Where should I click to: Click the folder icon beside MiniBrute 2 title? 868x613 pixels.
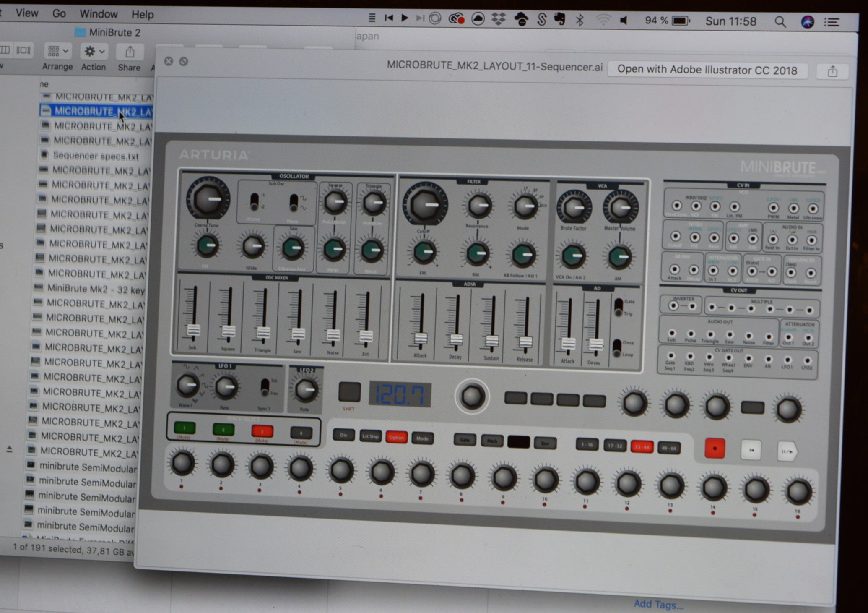click(x=80, y=32)
